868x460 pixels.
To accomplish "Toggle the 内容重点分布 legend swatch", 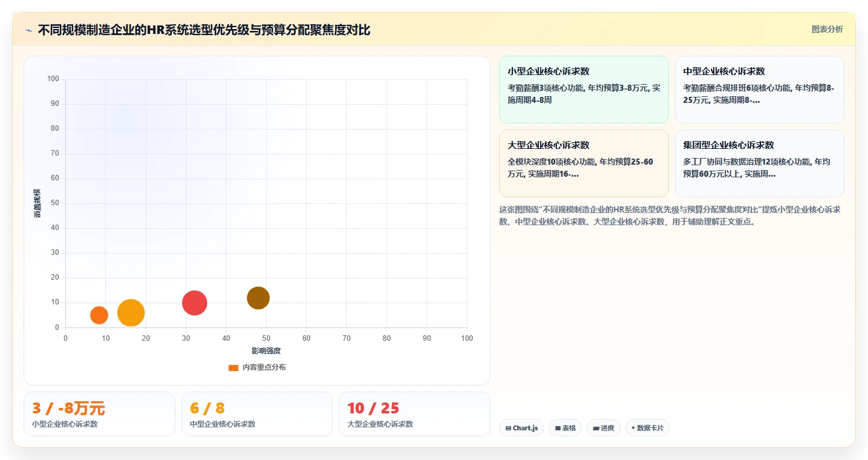I will (x=233, y=367).
